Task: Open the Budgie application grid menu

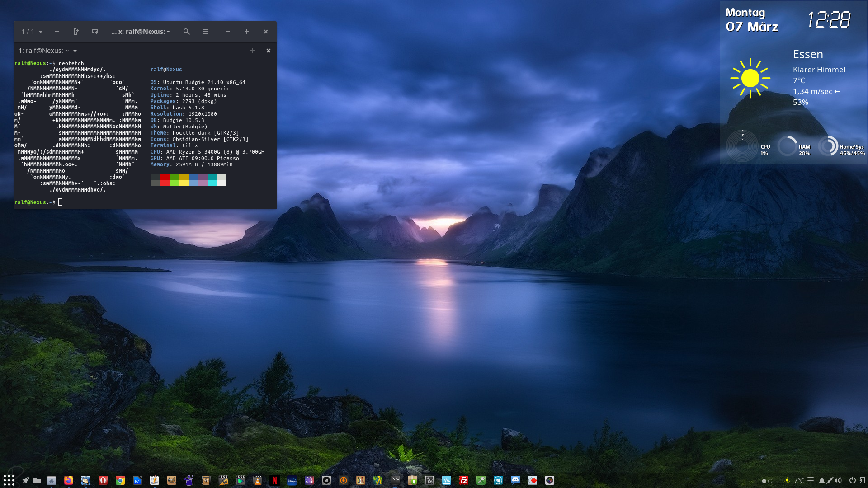Action: point(9,480)
